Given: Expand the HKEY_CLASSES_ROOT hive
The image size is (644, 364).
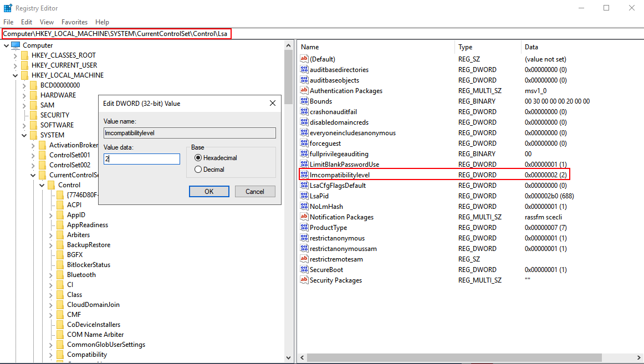Looking at the screenshot, I should click(x=15, y=55).
